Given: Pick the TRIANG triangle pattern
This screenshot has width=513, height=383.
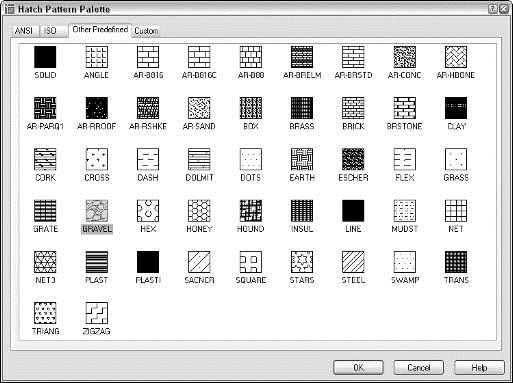Looking at the screenshot, I should click(x=45, y=313).
